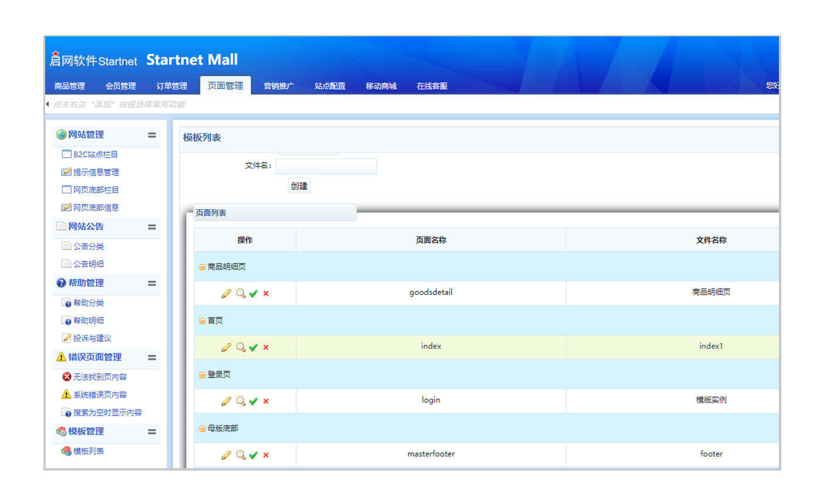Viewport: 827px width, 504px height.
Task: Collapse the 帮助管理 sidebar section
Action: coord(152,284)
